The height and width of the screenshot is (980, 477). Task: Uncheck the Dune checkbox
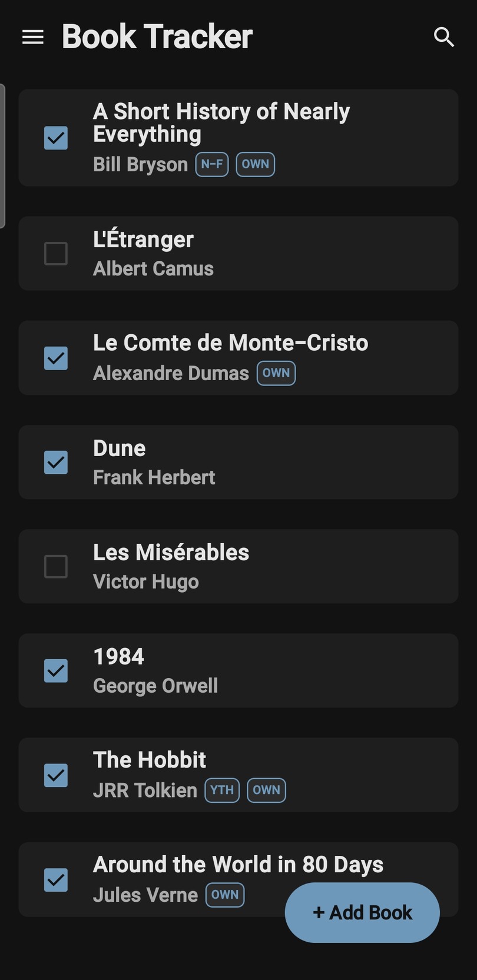56,462
